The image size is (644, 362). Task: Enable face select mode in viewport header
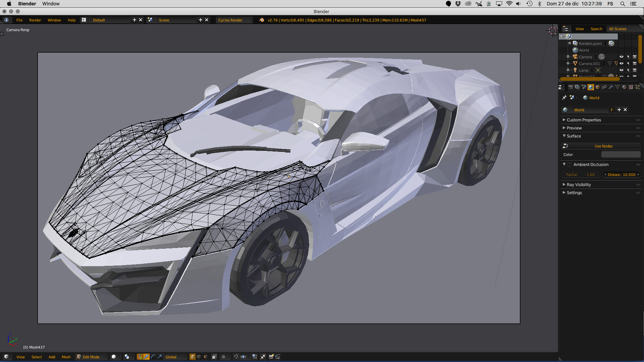pos(206,357)
